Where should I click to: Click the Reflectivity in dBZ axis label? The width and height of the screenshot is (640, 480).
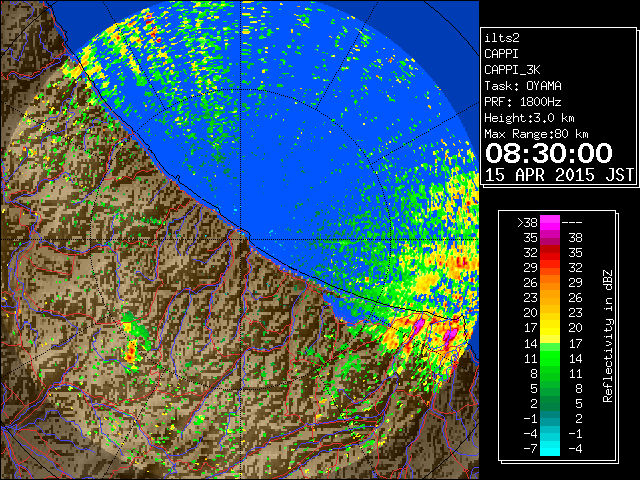point(608,336)
